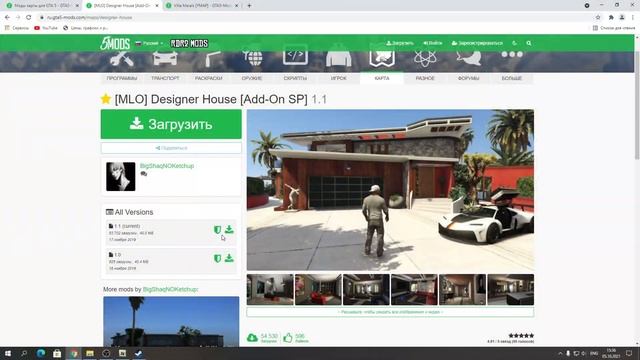Open Microsoft Edge from taskbar

(x=41, y=353)
